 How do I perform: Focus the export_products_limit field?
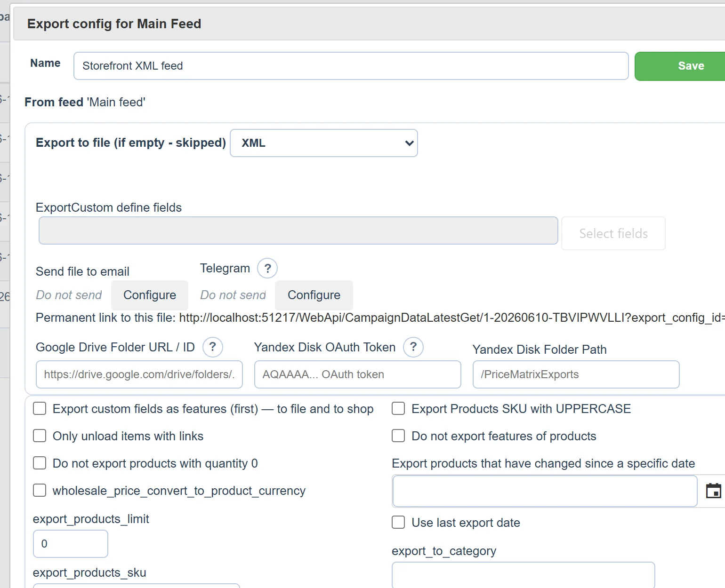(x=71, y=544)
